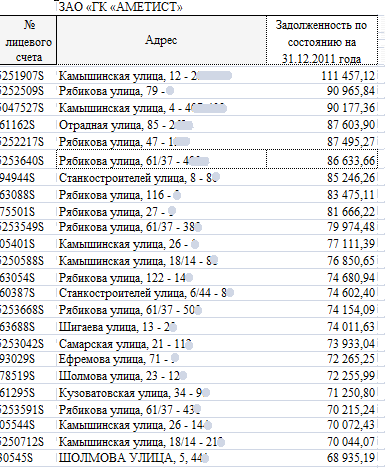Click the № лицевого счета header
The image size is (385, 468).
pyautogui.click(x=28, y=40)
